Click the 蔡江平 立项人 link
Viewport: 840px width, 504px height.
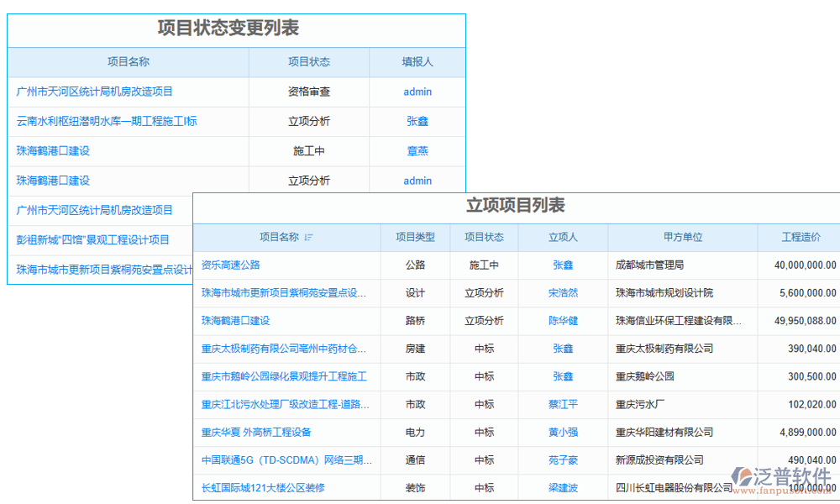pos(560,404)
